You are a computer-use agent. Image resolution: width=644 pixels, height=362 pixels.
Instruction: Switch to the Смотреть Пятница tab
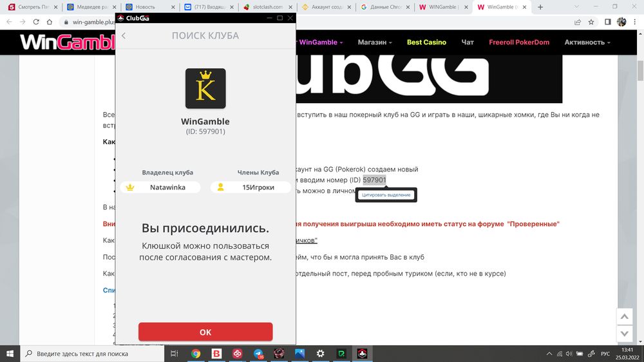pos(33,7)
